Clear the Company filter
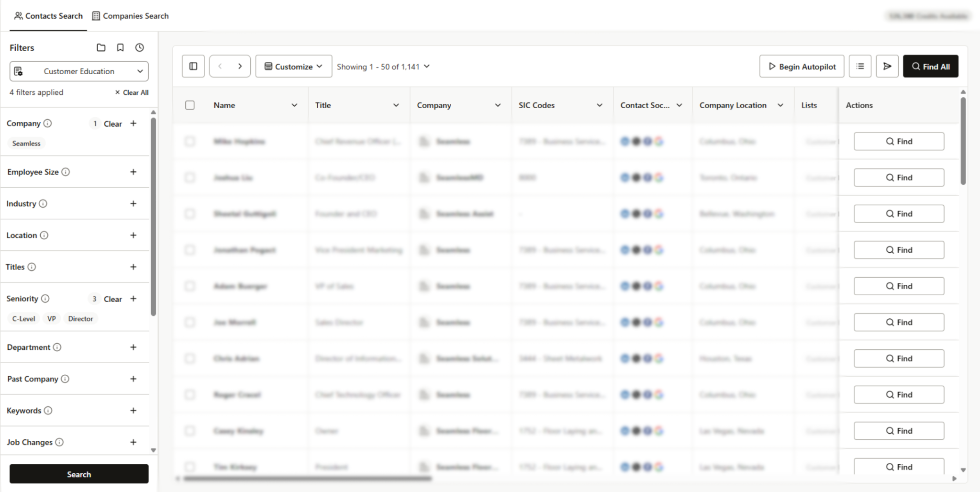Image resolution: width=980 pixels, height=492 pixels. pos(113,123)
